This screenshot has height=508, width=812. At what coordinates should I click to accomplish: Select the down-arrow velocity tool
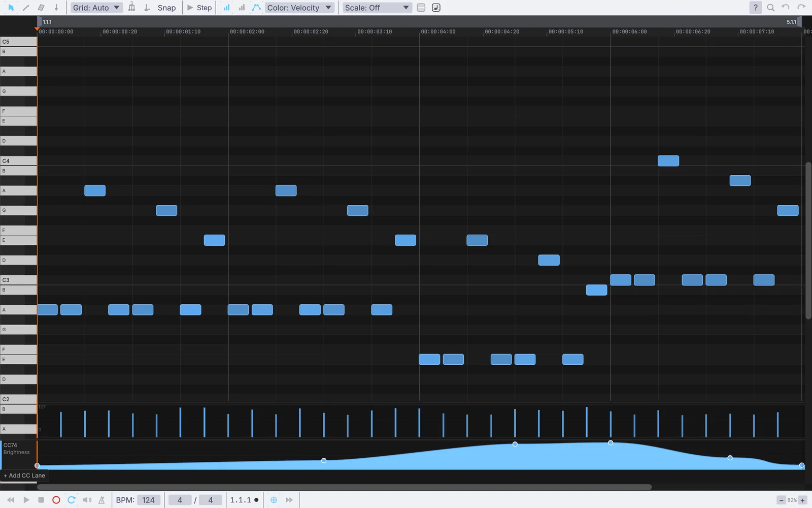click(56, 8)
